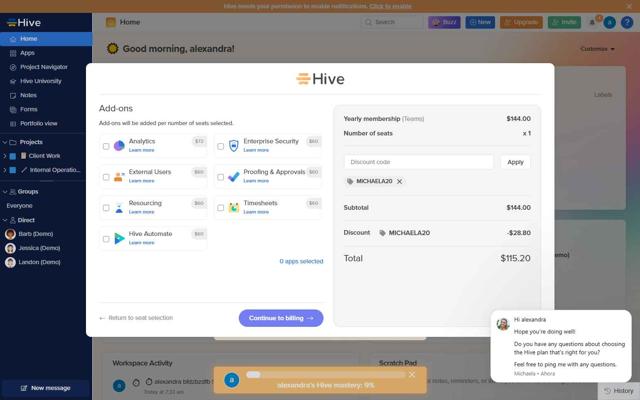Open Buzz from the top bar
Viewport: 640px width, 400px height.
tap(444, 22)
